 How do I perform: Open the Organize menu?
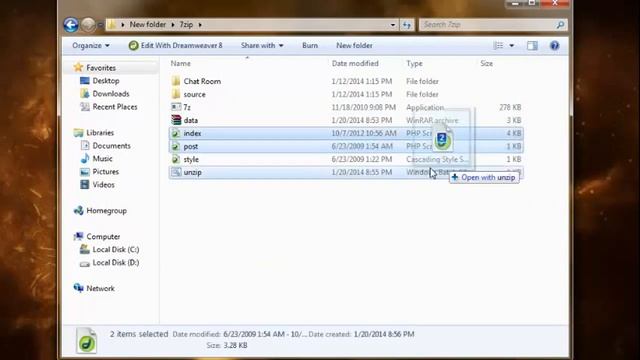(91, 45)
